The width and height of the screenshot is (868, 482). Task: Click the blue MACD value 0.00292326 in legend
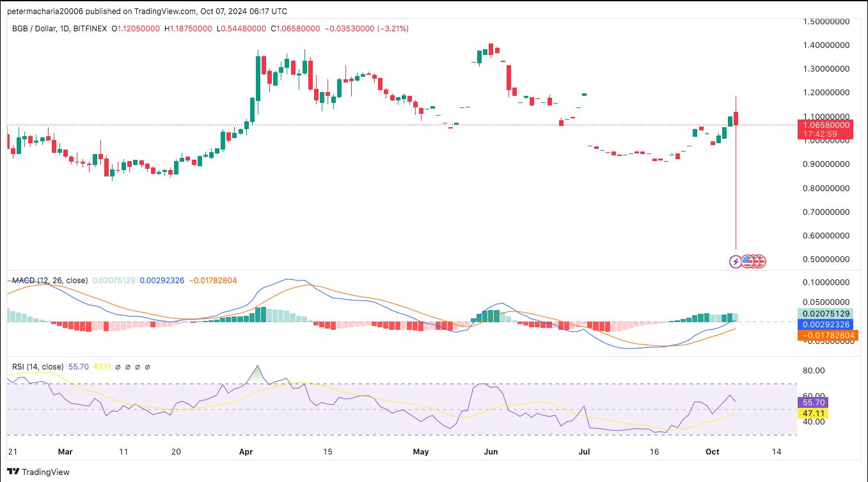162,280
